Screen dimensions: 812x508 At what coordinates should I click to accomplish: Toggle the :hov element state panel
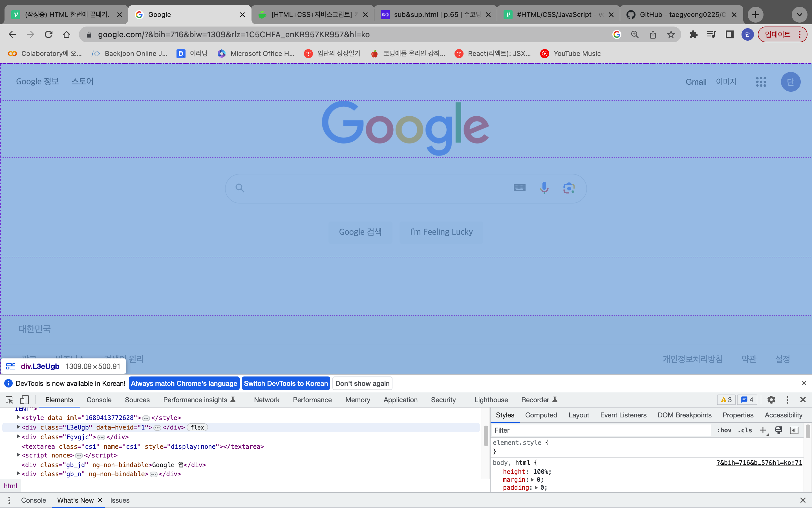coord(724,430)
